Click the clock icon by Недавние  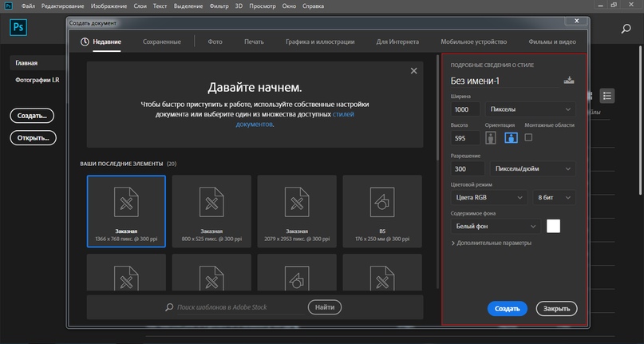85,42
